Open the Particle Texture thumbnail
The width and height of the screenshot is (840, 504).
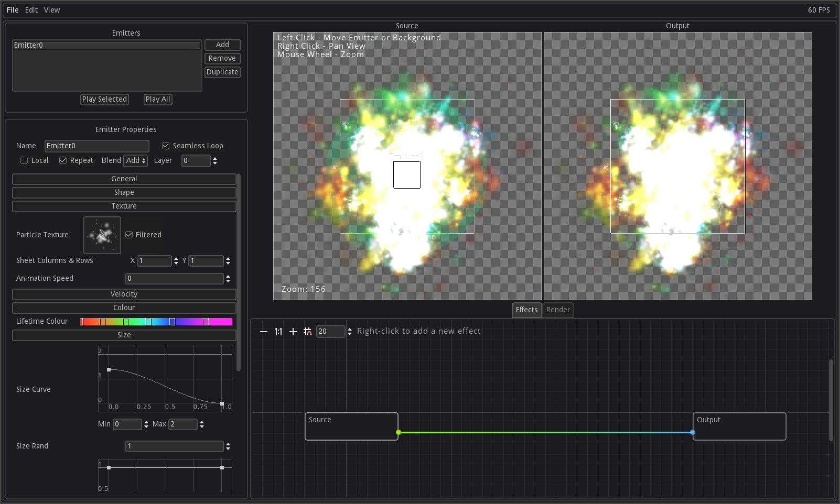(x=102, y=235)
